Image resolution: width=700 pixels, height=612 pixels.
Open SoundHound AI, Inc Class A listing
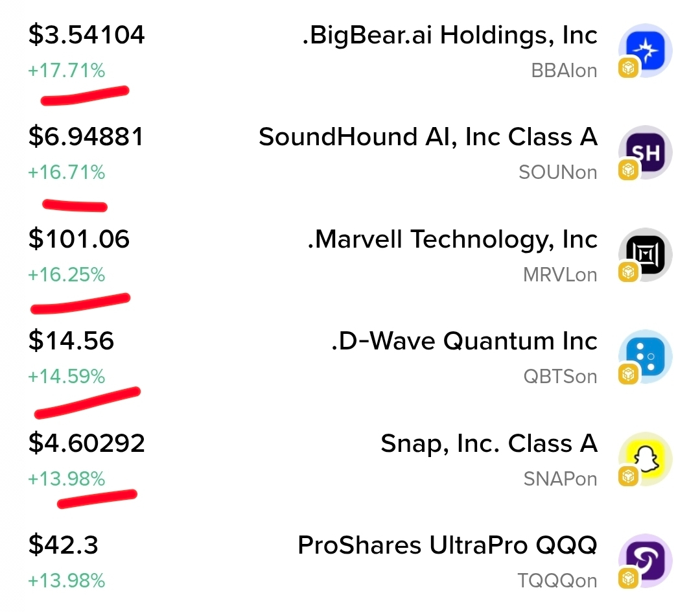point(428,137)
